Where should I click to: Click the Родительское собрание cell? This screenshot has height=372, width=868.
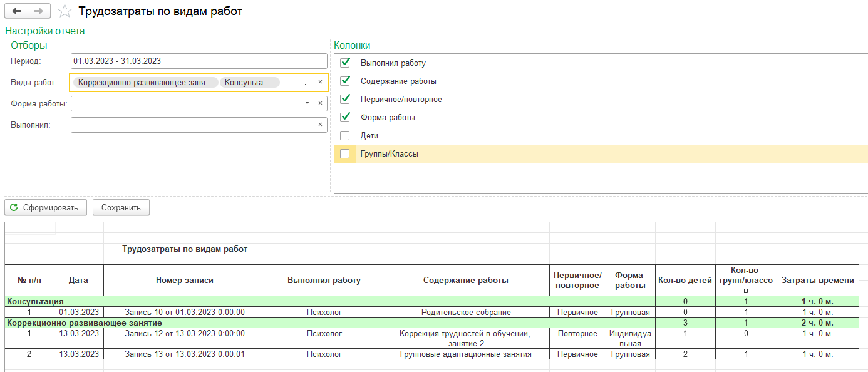[x=466, y=312]
